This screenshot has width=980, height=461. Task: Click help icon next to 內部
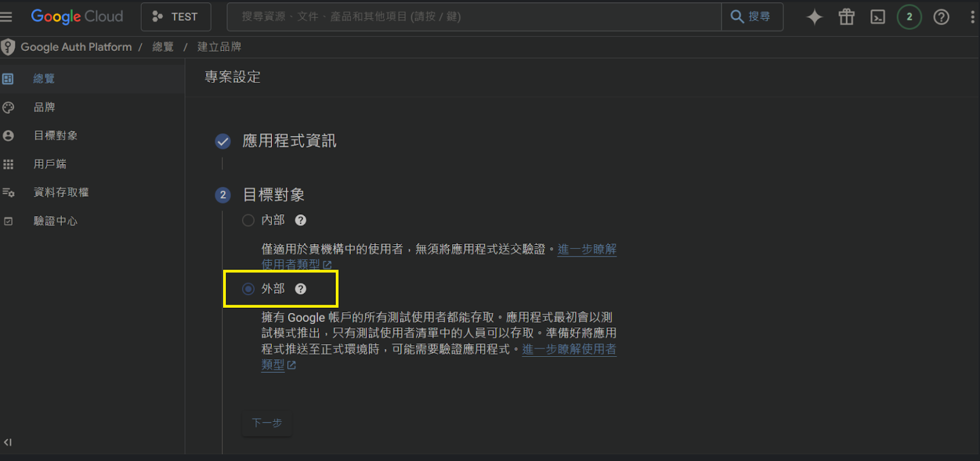[301, 220]
